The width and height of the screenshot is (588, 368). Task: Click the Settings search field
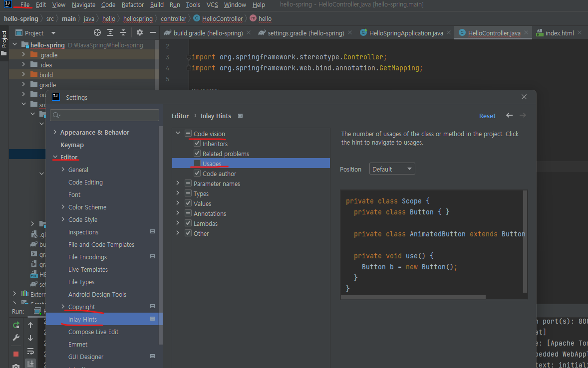105,115
